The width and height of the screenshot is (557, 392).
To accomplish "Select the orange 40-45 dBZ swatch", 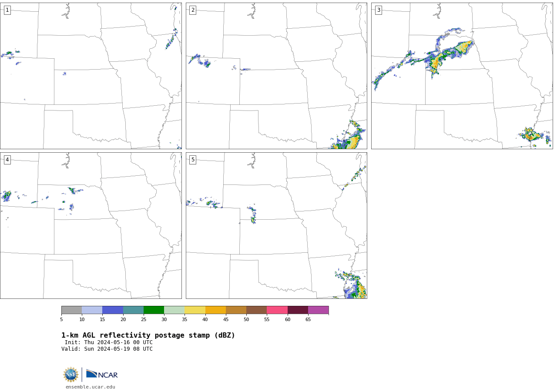I will pyautogui.click(x=215, y=310).
